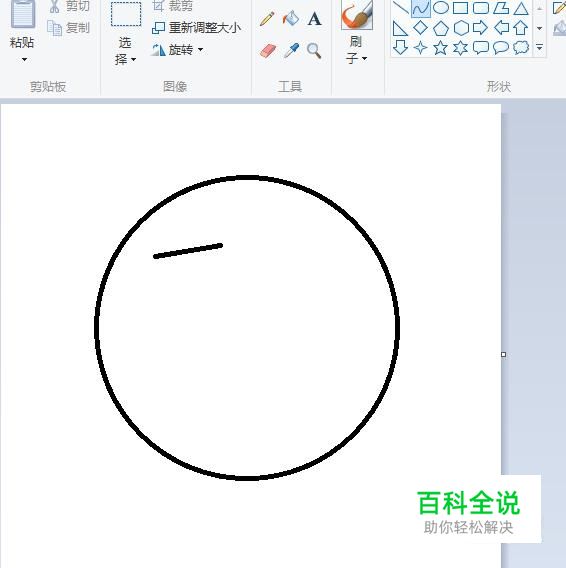Select the Left arrow shape
Image resolution: width=566 pixels, height=568 pixels.
[502, 28]
